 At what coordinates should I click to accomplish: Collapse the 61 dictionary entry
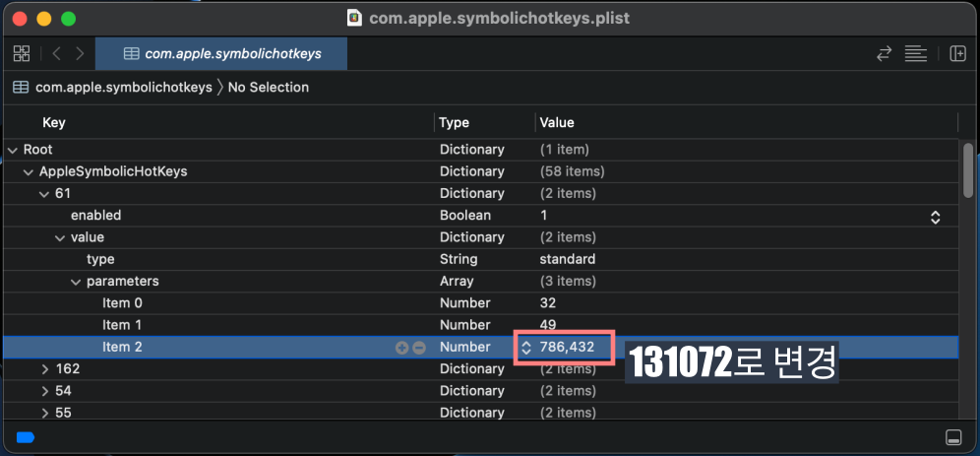43,194
